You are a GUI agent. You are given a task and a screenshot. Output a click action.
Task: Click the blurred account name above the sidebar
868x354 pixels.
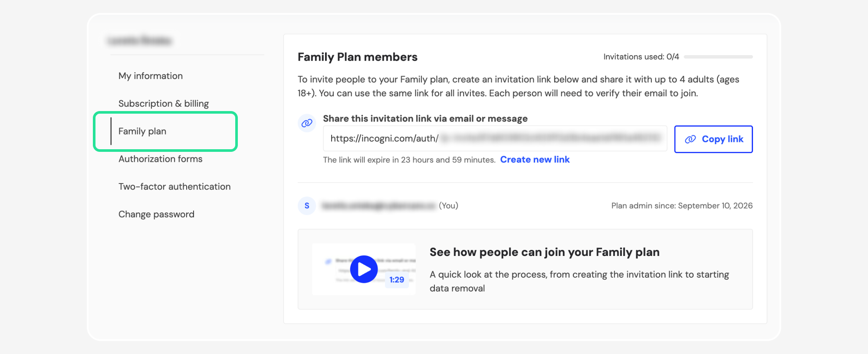click(x=140, y=41)
